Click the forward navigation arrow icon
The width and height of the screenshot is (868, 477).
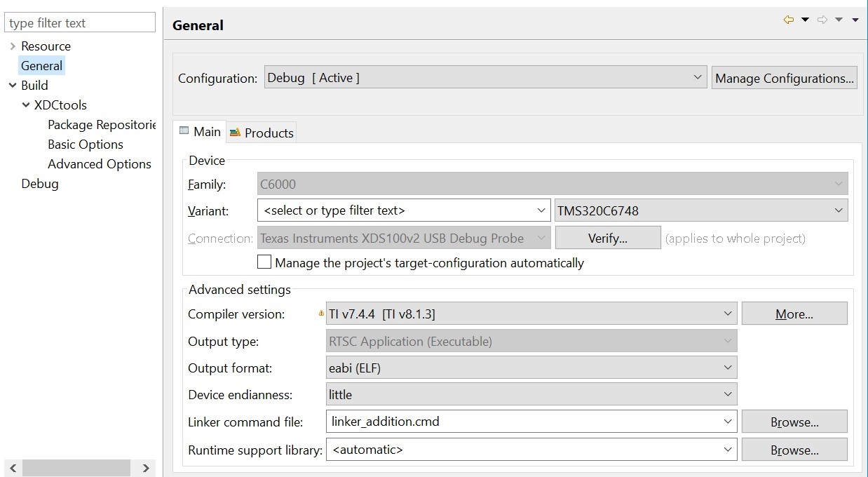[823, 20]
